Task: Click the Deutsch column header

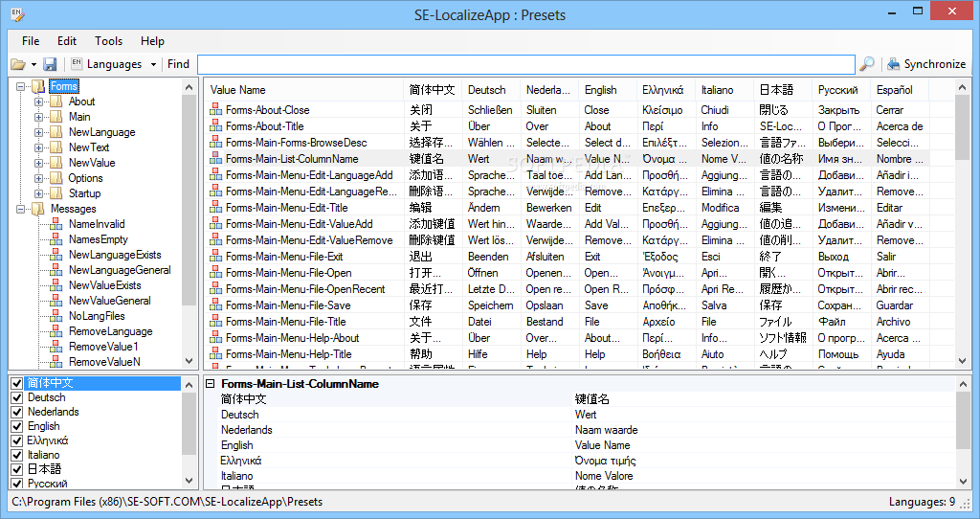Action: (x=491, y=90)
